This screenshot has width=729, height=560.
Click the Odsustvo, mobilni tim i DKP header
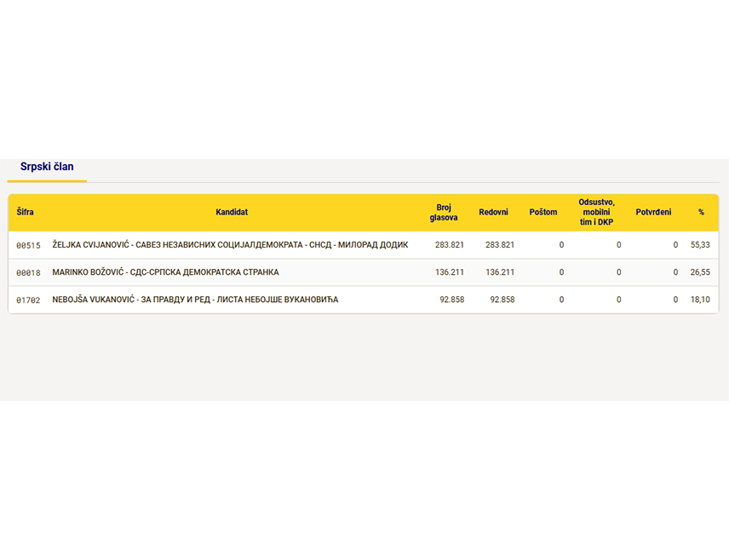pos(596,213)
